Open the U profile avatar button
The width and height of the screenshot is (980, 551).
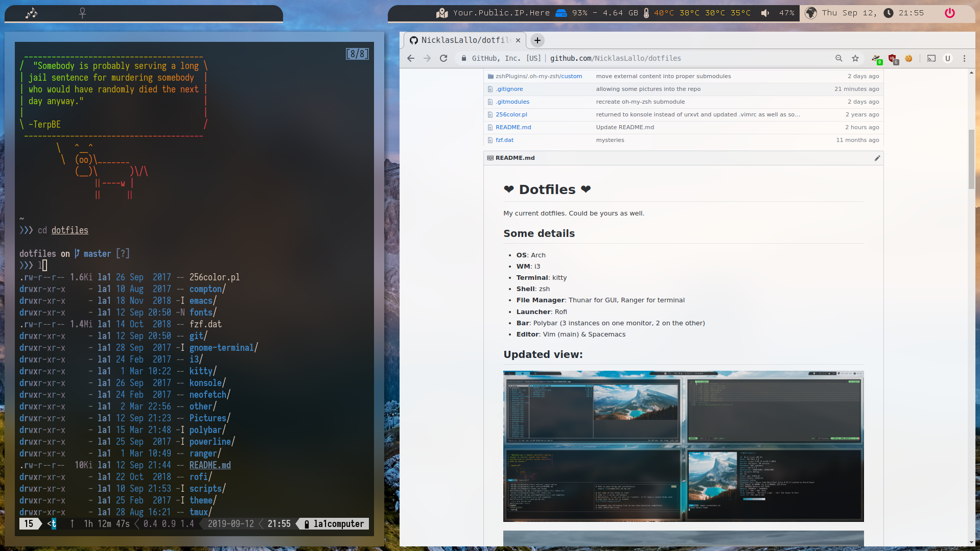[x=948, y=58]
